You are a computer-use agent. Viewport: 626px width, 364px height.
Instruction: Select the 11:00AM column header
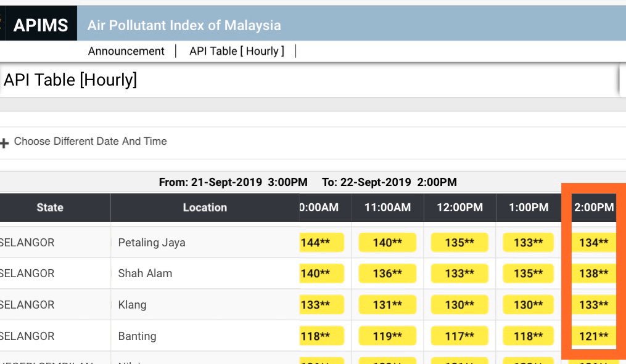pyautogui.click(x=388, y=208)
